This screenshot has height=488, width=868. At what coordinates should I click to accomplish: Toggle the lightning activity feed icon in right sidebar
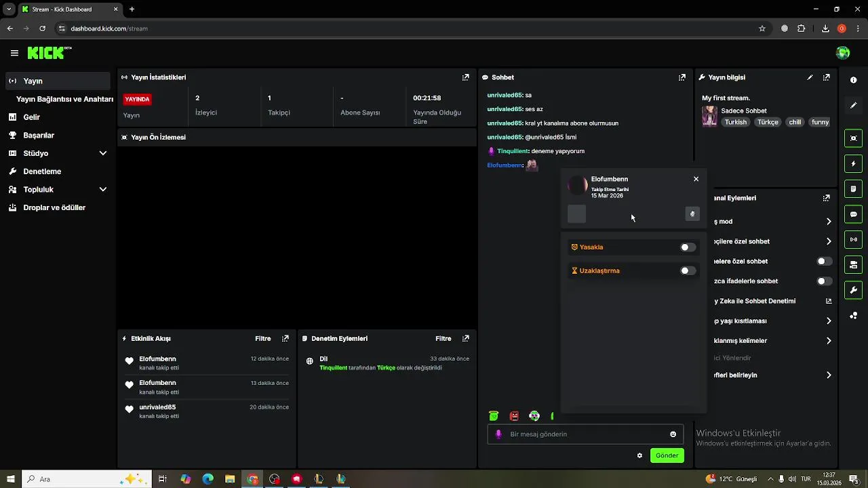pos(853,163)
